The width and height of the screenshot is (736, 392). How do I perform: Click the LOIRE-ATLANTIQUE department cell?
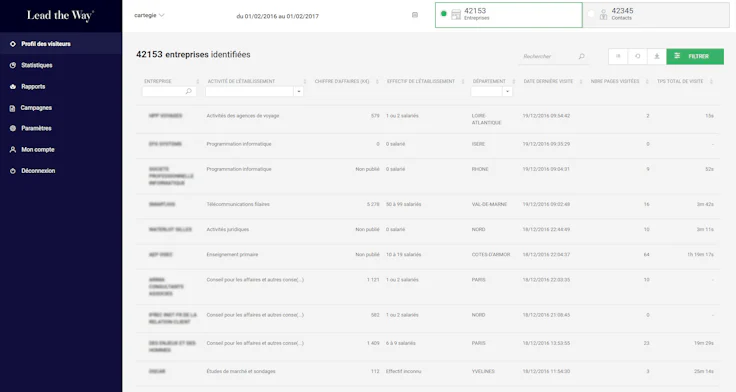click(x=486, y=119)
